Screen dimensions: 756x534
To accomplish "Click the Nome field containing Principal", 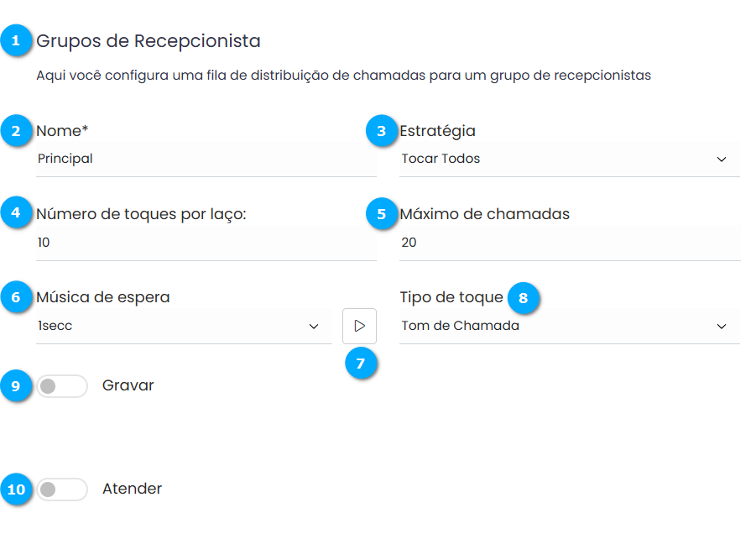I will coord(205,159).
